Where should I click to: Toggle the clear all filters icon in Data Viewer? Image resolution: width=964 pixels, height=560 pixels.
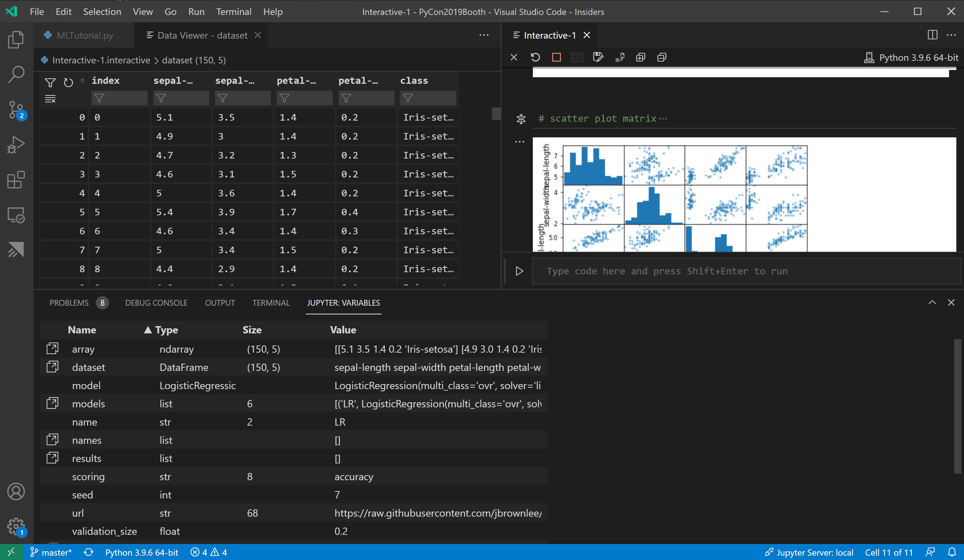(x=50, y=99)
